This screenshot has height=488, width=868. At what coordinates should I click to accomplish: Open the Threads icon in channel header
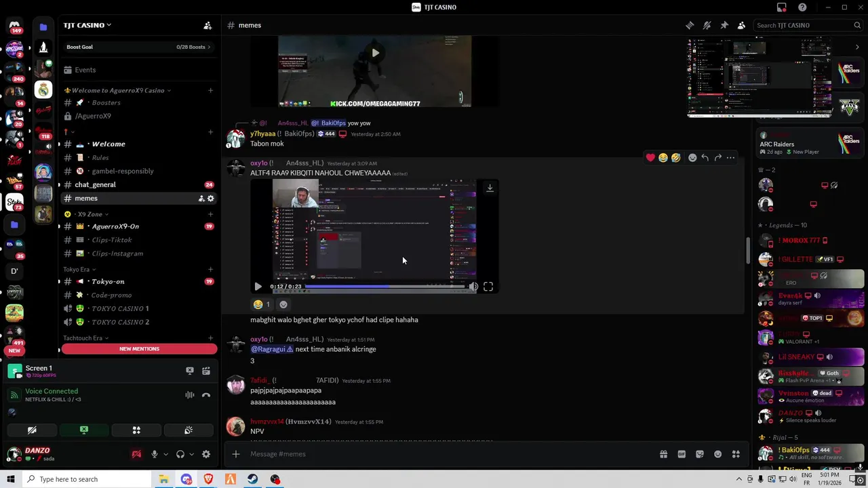click(x=690, y=25)
